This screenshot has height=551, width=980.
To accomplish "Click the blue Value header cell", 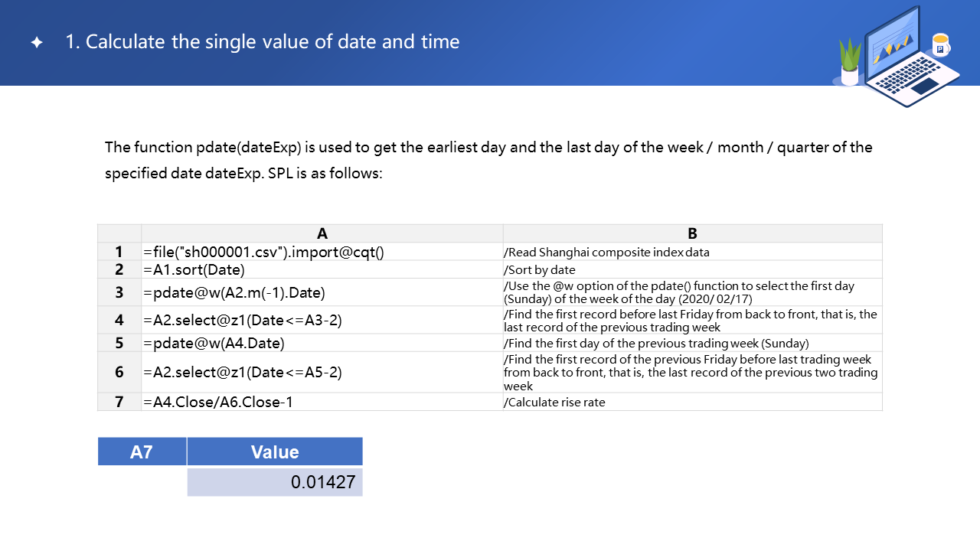I will coord(275,452).
